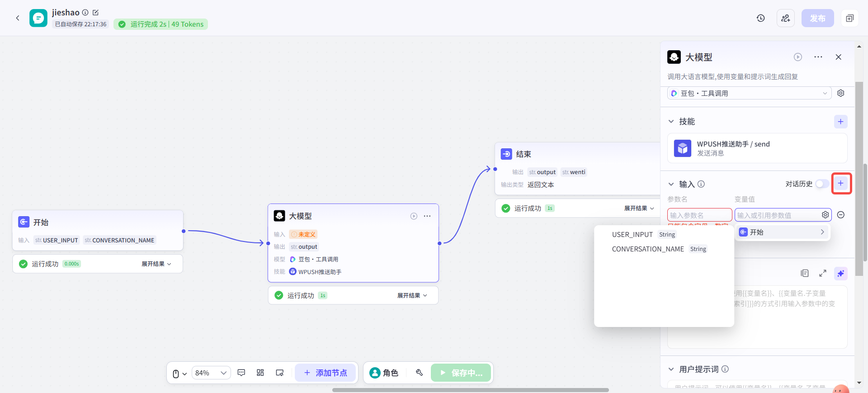868x393 pixels.
Task: Open model settings gear icon
Action: tap(841, 93)
